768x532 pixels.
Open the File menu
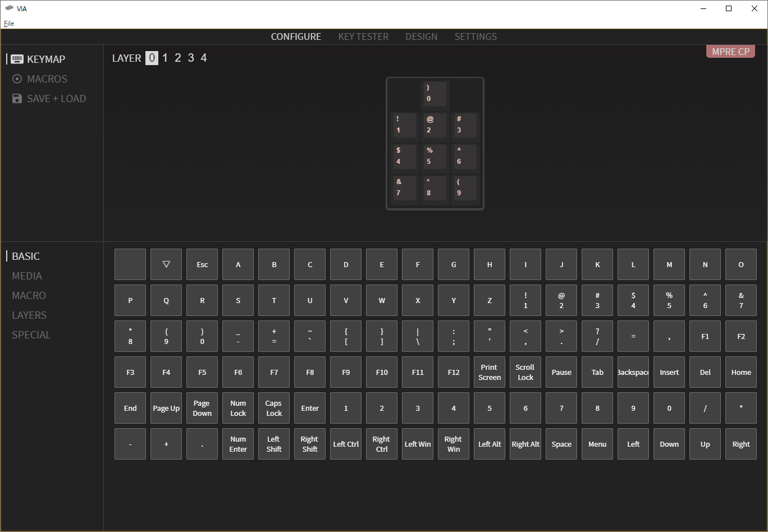pos(9,24)
